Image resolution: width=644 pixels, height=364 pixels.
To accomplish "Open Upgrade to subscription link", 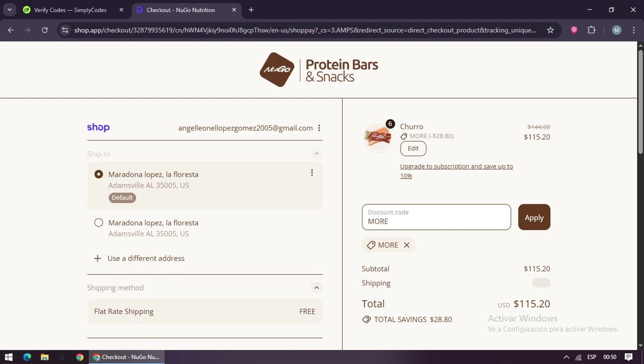I will (x=456, y=171).
